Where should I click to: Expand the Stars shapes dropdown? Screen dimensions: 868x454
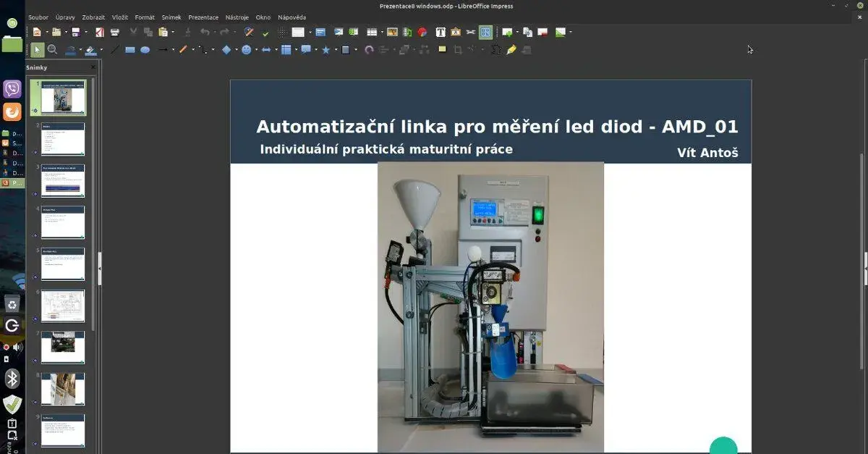click(x=336, y=50)
